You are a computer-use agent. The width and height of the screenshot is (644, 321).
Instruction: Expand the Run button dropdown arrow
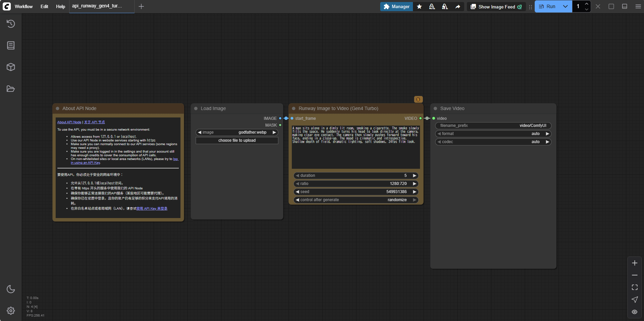pos(565,6)
